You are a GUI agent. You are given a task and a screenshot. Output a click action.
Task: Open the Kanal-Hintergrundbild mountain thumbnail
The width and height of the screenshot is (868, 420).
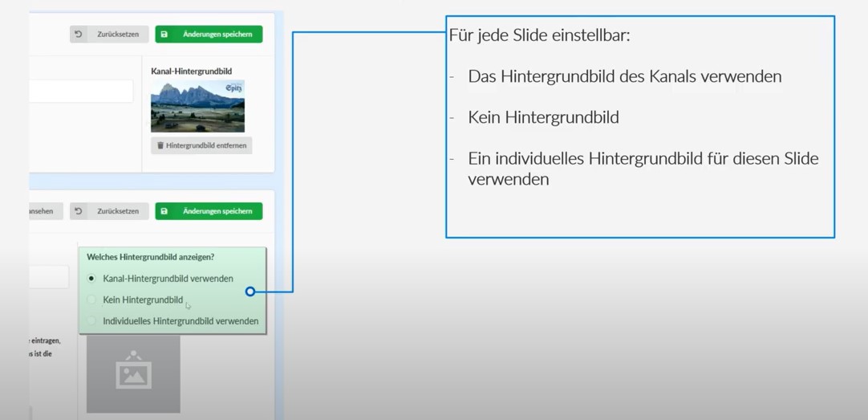(197, 106)
